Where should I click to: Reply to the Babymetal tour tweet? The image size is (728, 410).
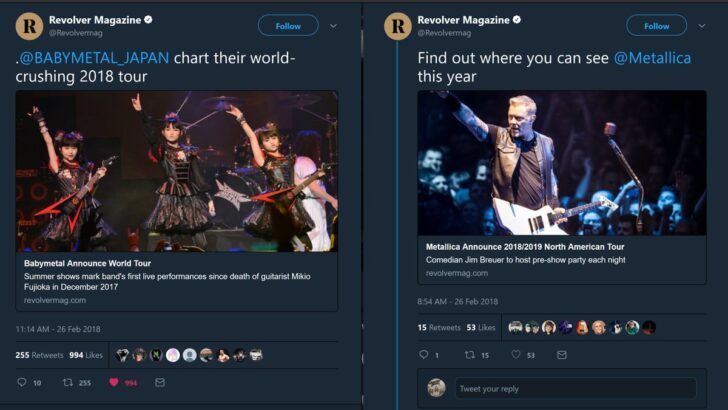22,382
